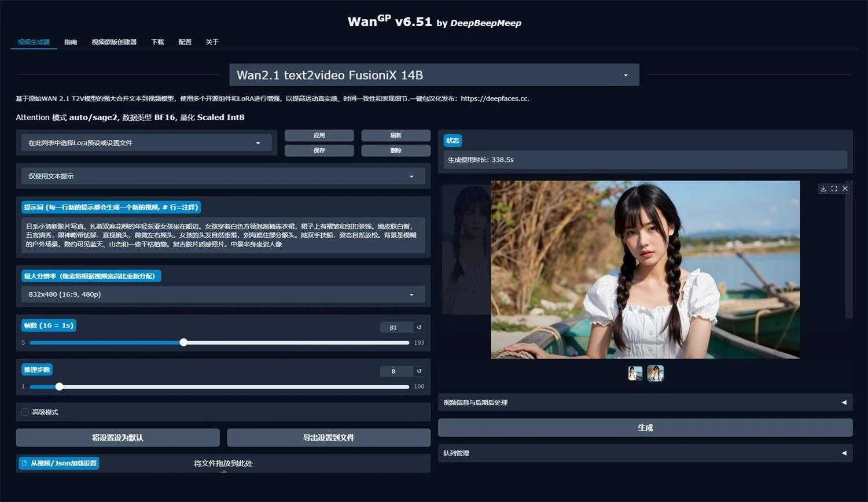Close the video preview with the X icon
The image size is (868, 502).
tap(845, 189)
